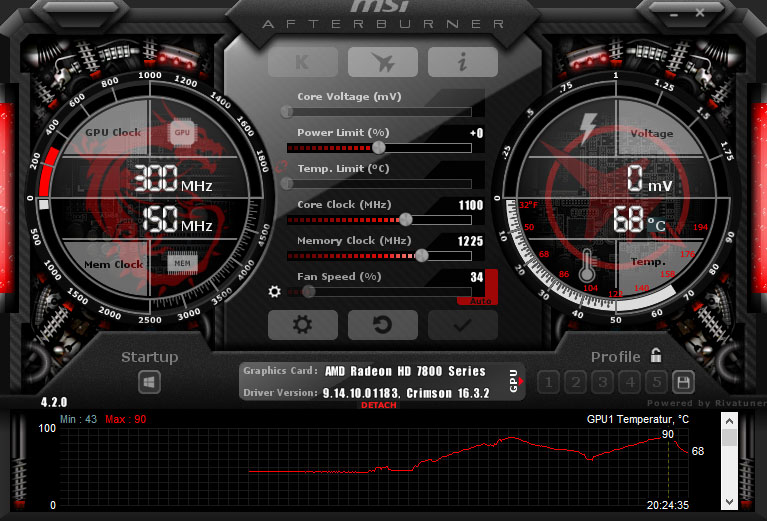This screenshot has width=767, height=521.
Task: Enable apply at Windows startup
Action: pyautogui.click(x=149, y=382)
